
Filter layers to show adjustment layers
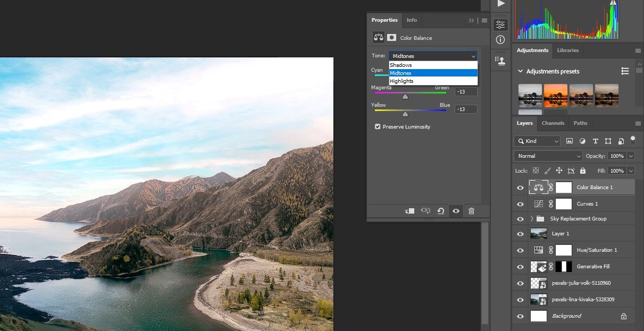(x=582, y=141)
